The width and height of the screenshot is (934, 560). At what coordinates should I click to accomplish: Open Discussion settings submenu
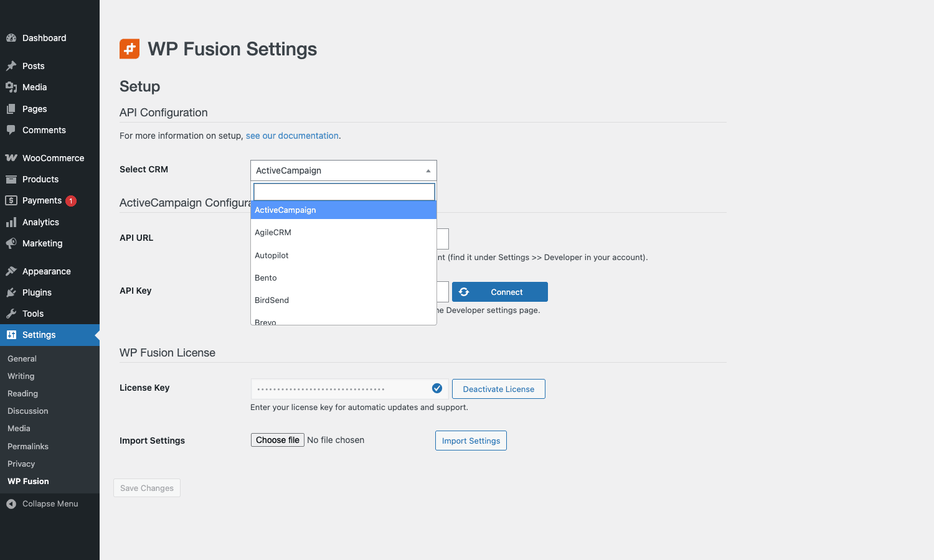(x=27, y=411)
